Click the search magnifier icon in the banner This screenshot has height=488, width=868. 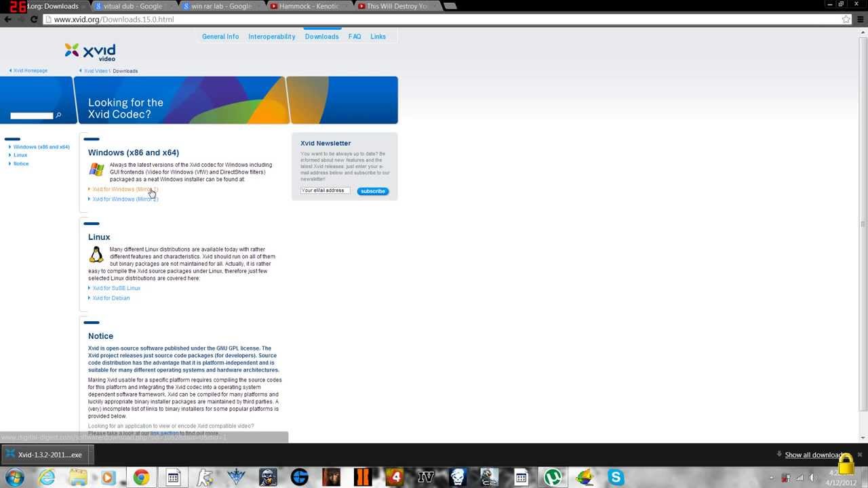pos(58,115)
